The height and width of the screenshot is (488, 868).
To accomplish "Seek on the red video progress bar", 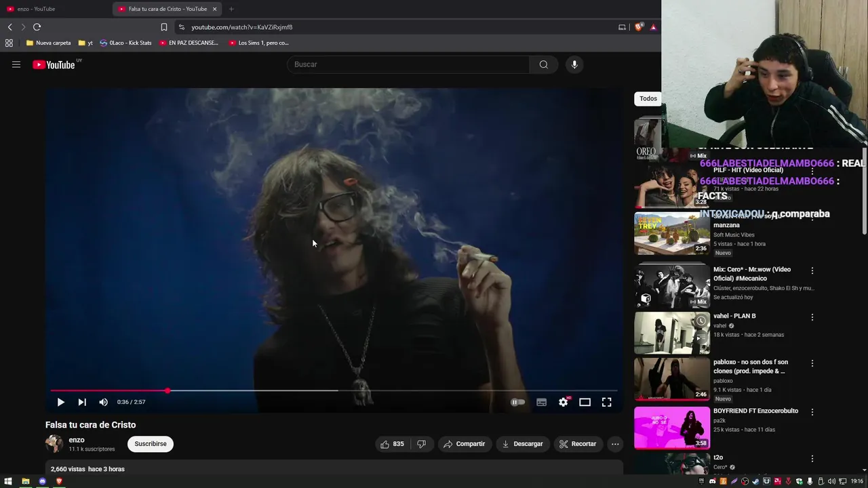I will 334,390.
